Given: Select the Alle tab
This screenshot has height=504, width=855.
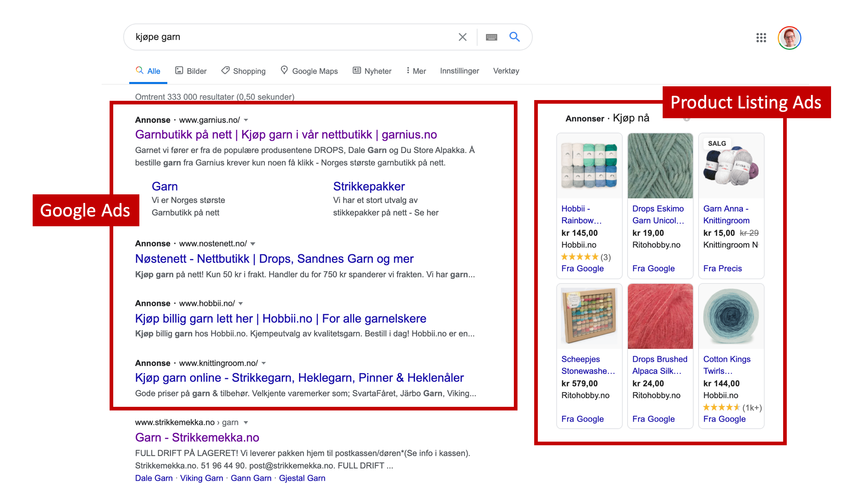Looking at the screenshot, I should (148, 71).
